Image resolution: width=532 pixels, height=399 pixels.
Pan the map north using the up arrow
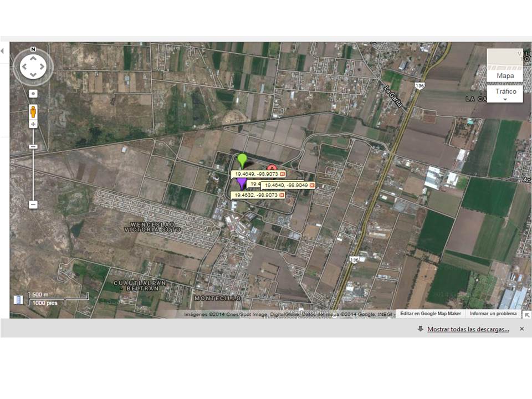(x=33, y=58)
